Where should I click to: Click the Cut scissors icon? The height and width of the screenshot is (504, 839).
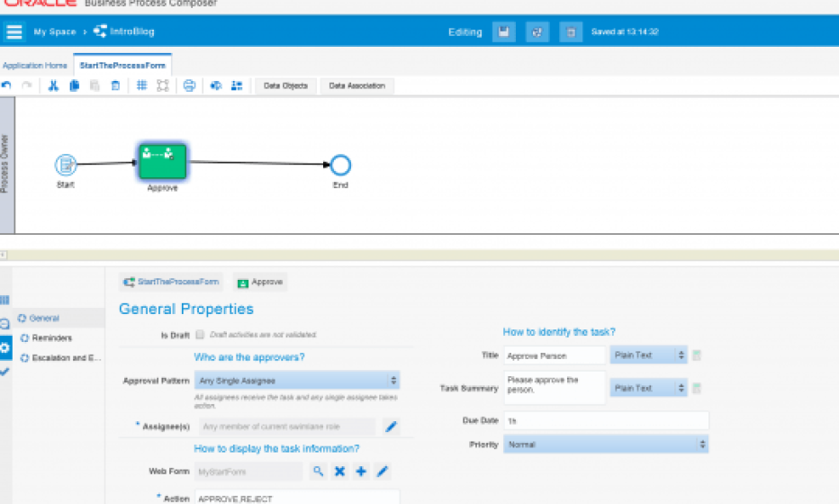click(x=53, y=85)
